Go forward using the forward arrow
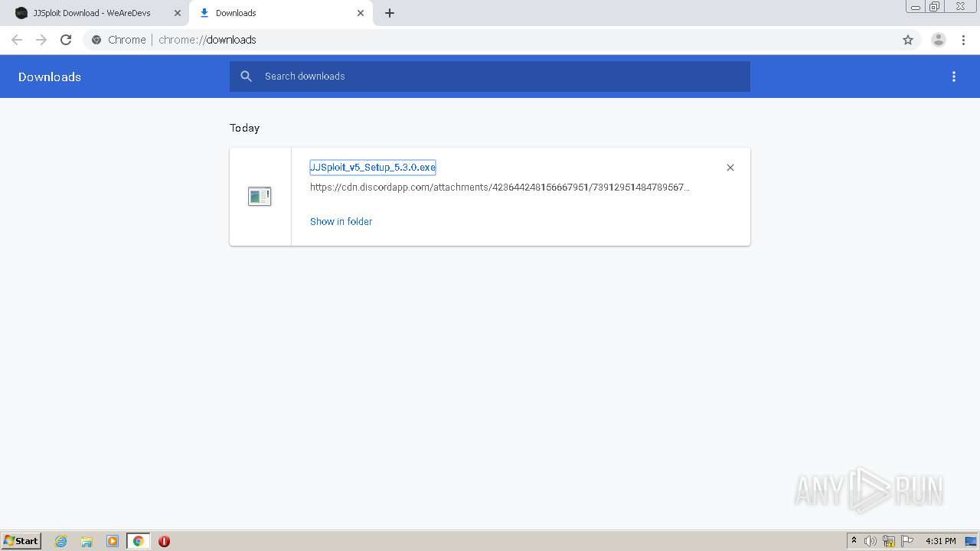This screenshot has height=551, width=980. (x=41, y=40)
